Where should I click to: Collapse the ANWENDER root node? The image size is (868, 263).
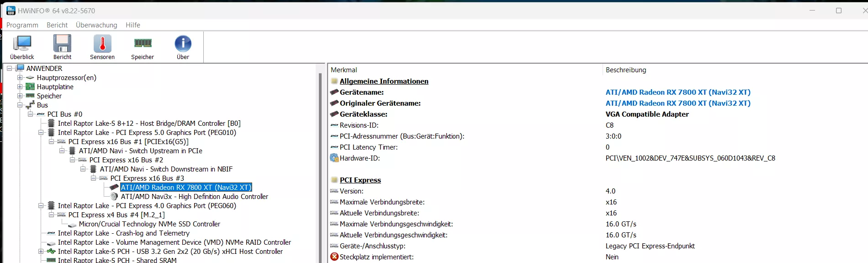[9, 68]
